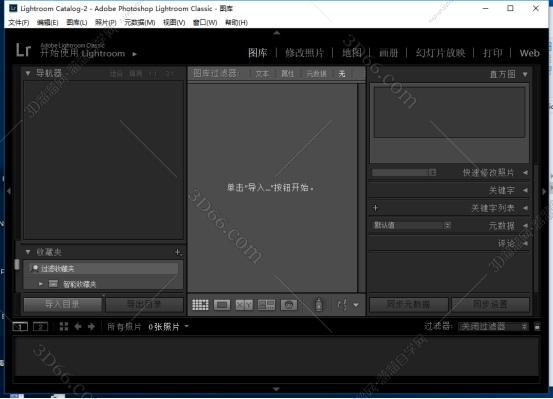Click the 同步设置 button
Image resolution: width=553 pixels, height=399 pixels.
(491, 305)
